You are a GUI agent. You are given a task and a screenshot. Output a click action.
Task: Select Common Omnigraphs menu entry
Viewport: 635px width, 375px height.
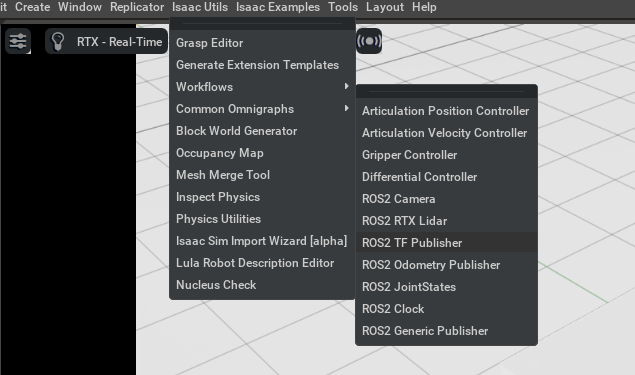click(262, 109)
